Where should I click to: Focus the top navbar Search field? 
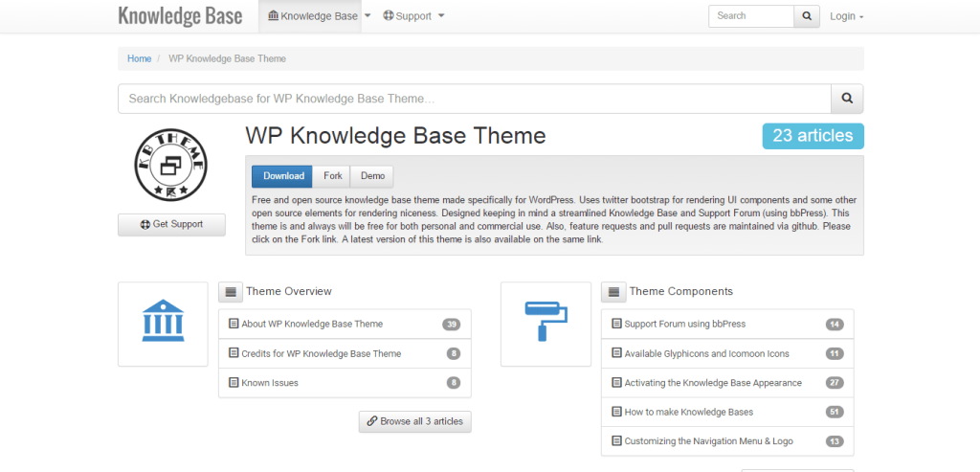click(751, 16)
